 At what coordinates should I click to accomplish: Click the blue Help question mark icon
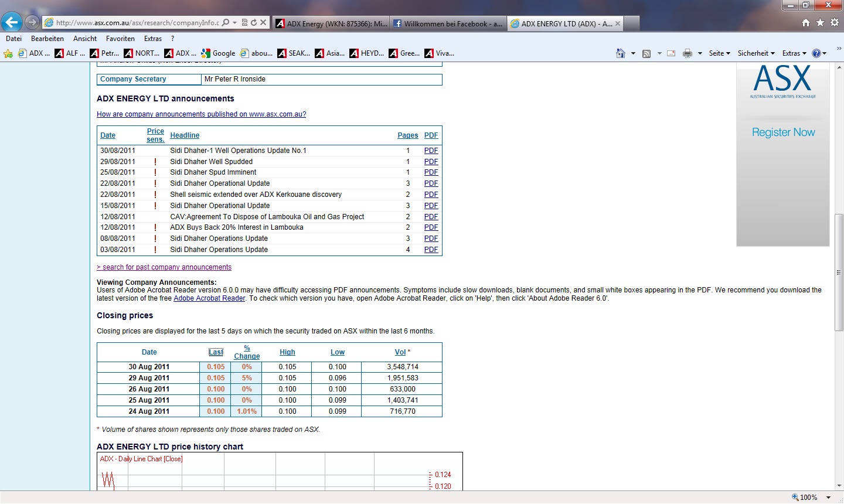[x=816, y=53]
